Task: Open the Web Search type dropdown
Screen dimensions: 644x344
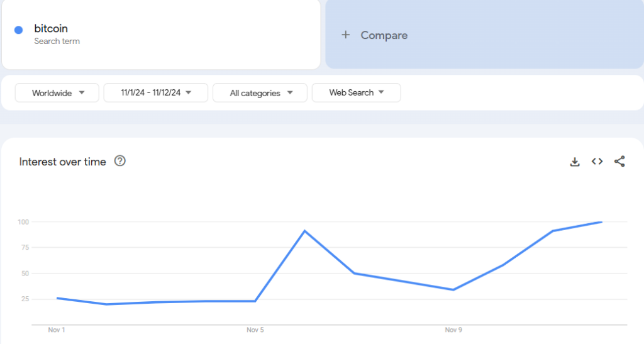Action: click(x=357, y=93)
